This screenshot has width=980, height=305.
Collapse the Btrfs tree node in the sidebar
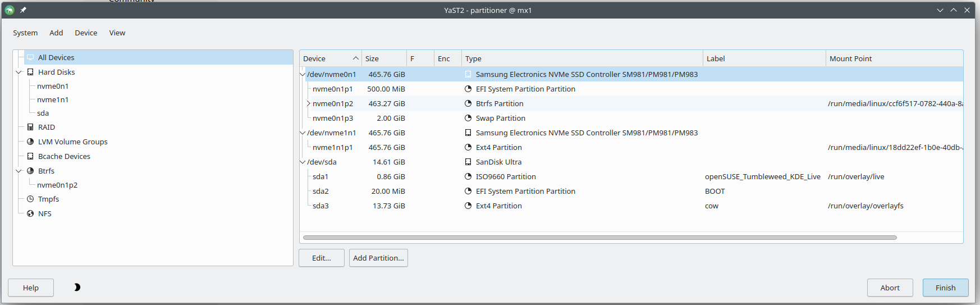click(x=19, y=171)
